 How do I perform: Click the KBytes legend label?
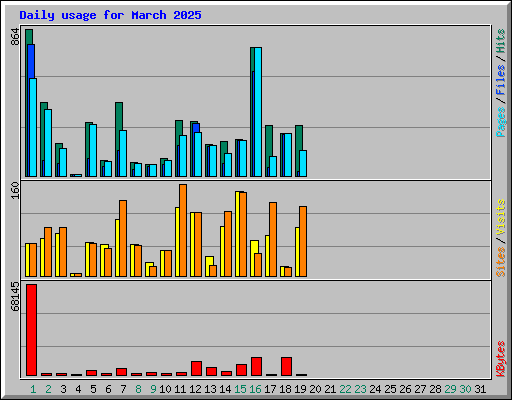pos(501,359)
